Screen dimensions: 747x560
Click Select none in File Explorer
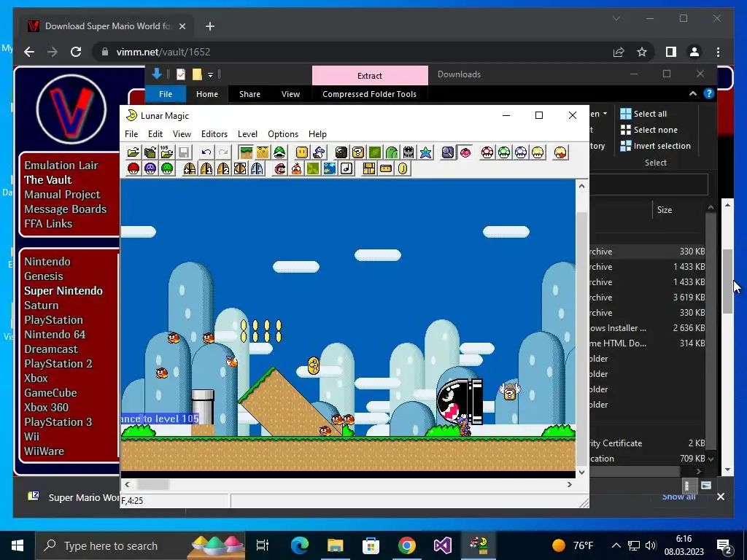[x=649, y=130]
